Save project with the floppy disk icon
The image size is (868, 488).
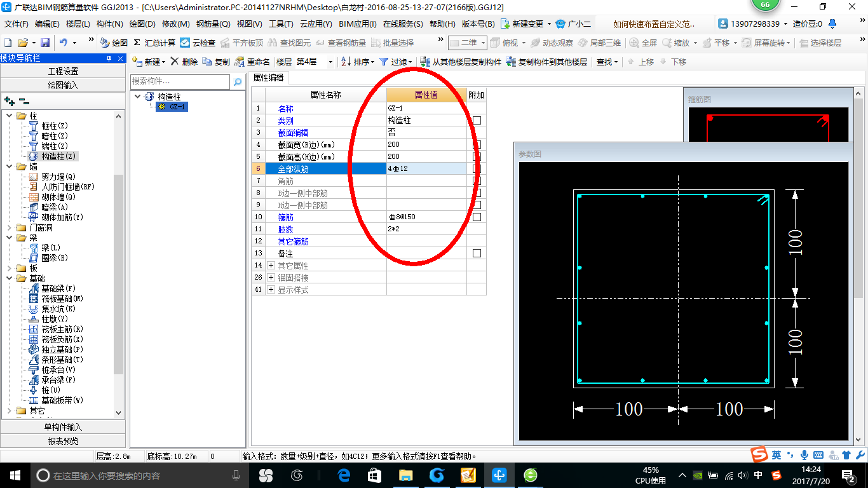[x=45, y=43]
